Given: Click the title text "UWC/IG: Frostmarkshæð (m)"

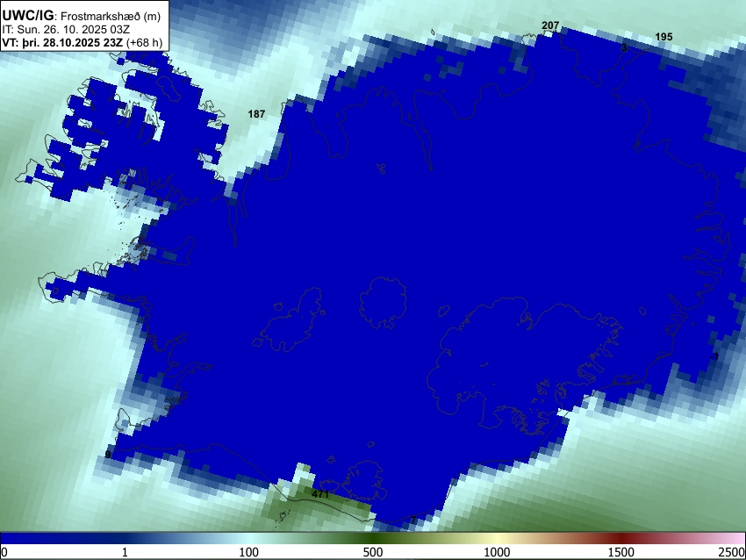Looking at the screenshot, I should pyautogui.click(x=82, y=16).
